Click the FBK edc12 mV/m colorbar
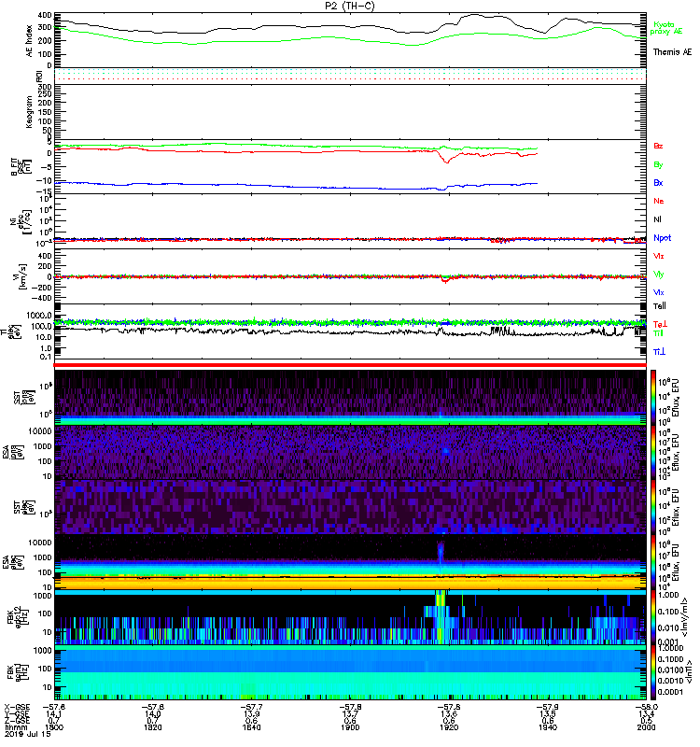 (653, 618)
